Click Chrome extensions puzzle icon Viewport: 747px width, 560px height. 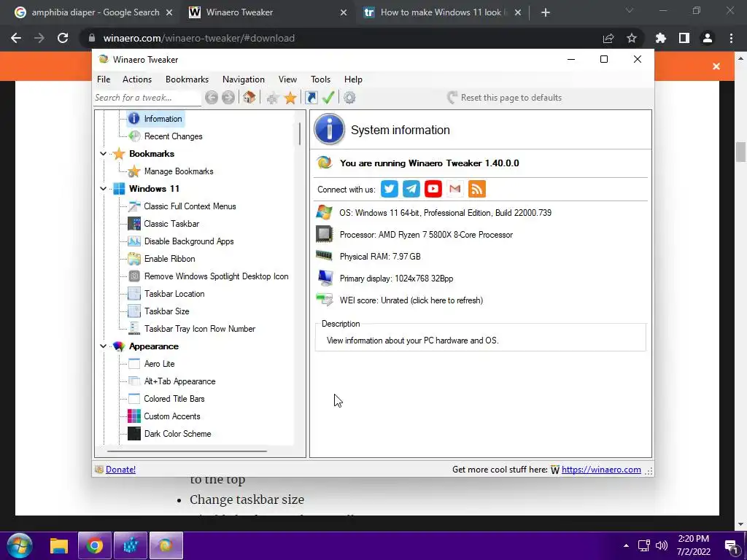(661, 38)
